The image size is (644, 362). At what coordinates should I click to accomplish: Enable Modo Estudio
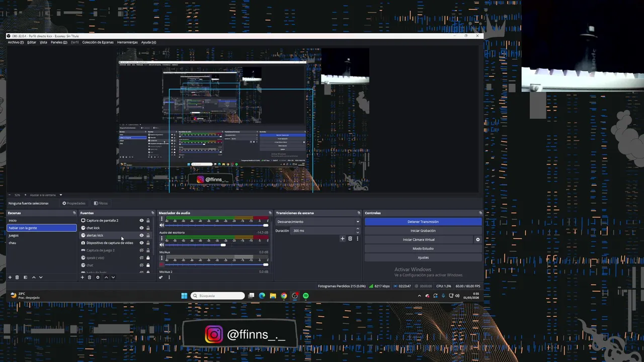click(x=423, y=248)
